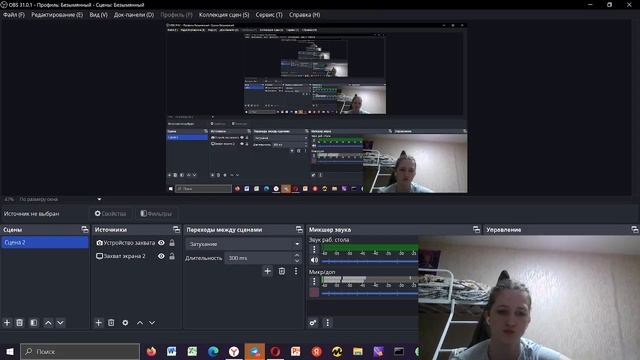
Task: Unmute the Микр/доп audio channel
Action: pyautogui.click(x=314, y=292)
